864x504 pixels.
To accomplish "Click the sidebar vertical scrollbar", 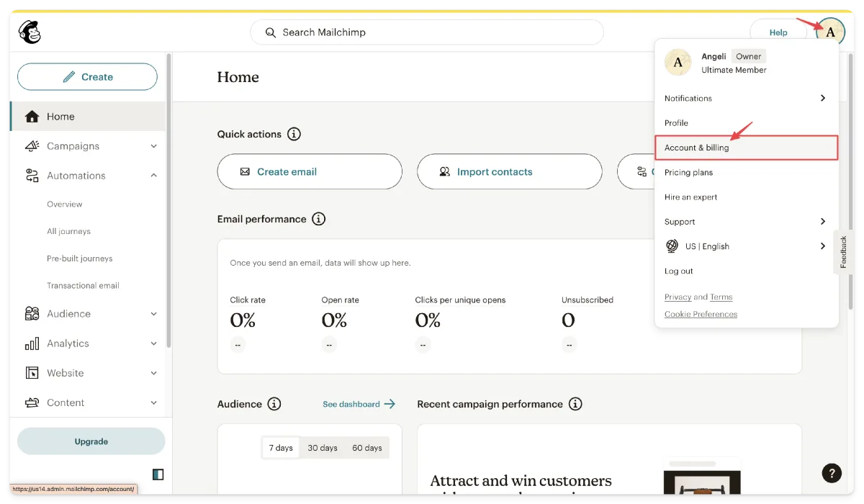I will [x=169, y=200].
